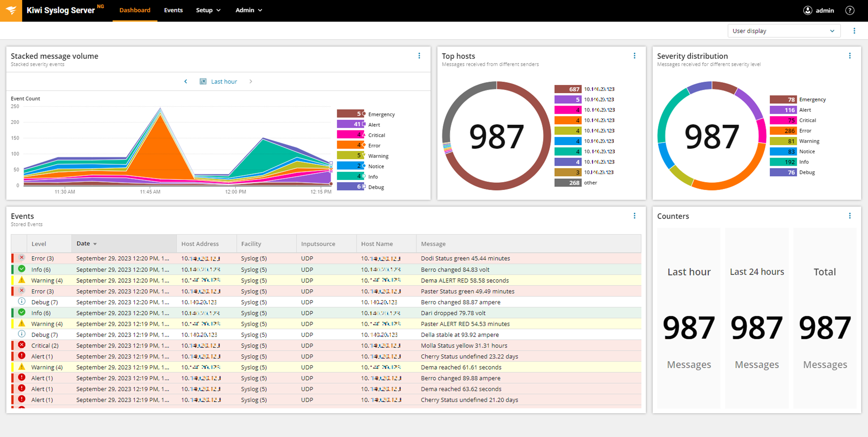Click the 'other' 268 legend entry in Top hosts

tap(576, 183)
